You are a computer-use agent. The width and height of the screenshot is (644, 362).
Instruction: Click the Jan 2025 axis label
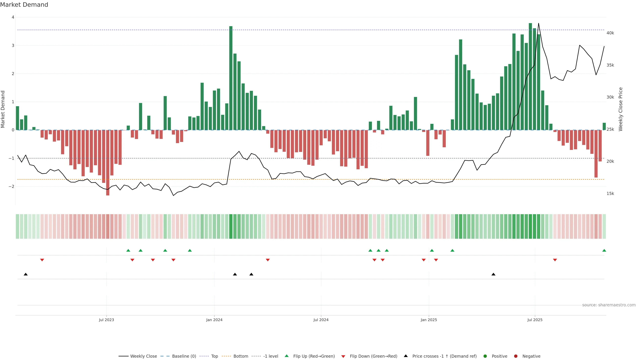[429, 320]
